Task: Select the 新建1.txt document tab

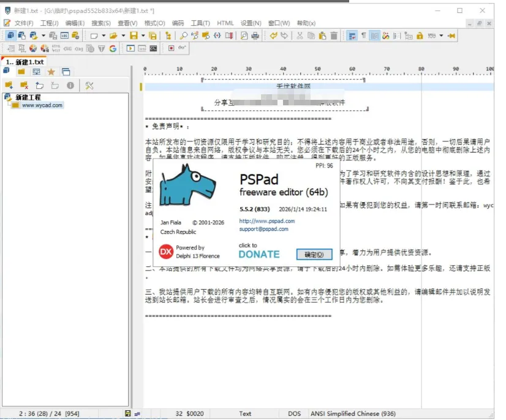Action: click(25, 62)
